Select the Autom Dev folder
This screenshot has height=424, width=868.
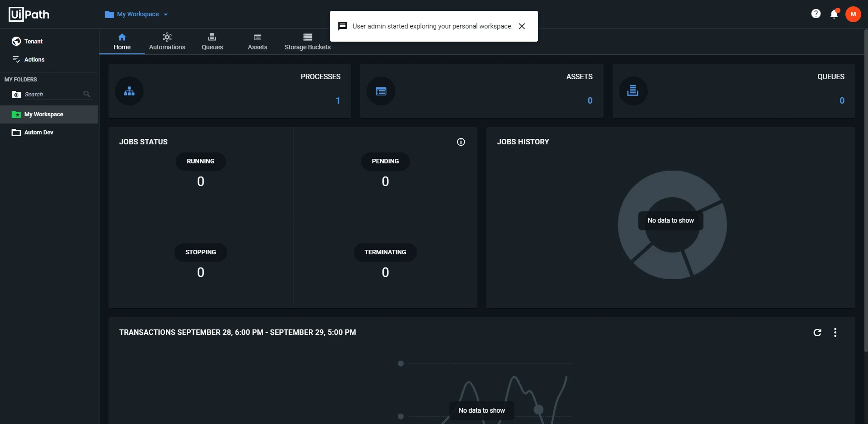[x=49, y=133]
